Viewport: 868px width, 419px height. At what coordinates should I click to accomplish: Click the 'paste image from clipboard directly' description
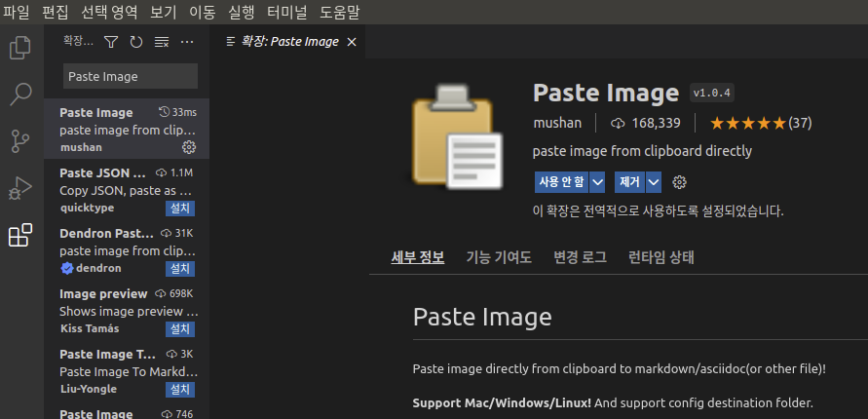click(642, 151)
